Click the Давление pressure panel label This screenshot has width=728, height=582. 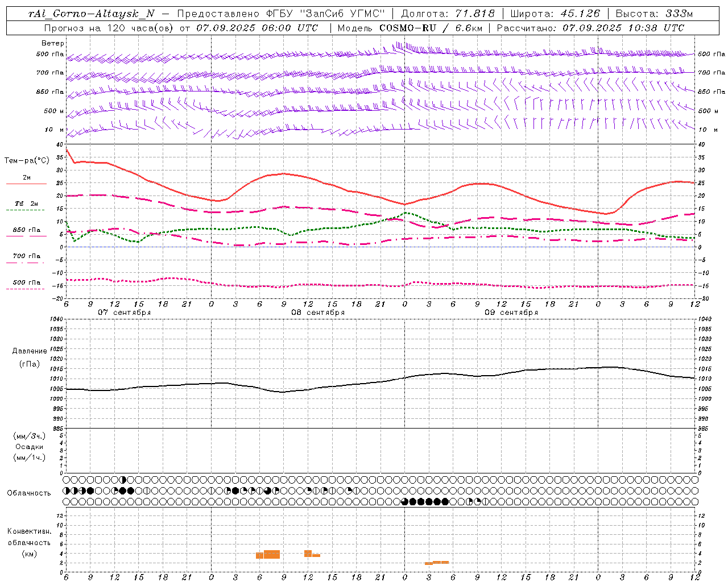[x=30, y=351]
